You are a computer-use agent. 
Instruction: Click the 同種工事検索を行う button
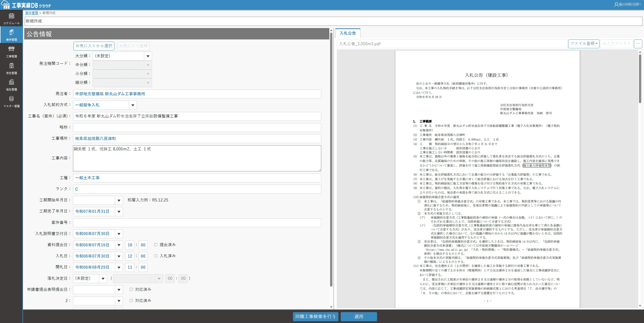click(315, 316)
